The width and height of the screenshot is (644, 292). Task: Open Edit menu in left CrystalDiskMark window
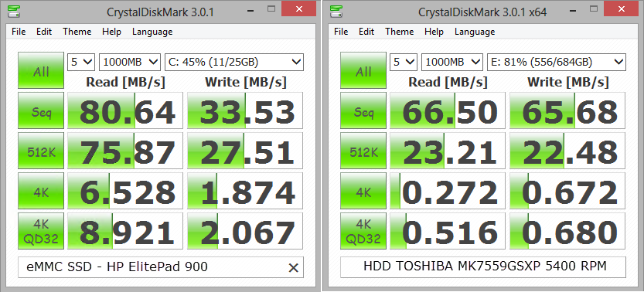(x=44, y=32)
